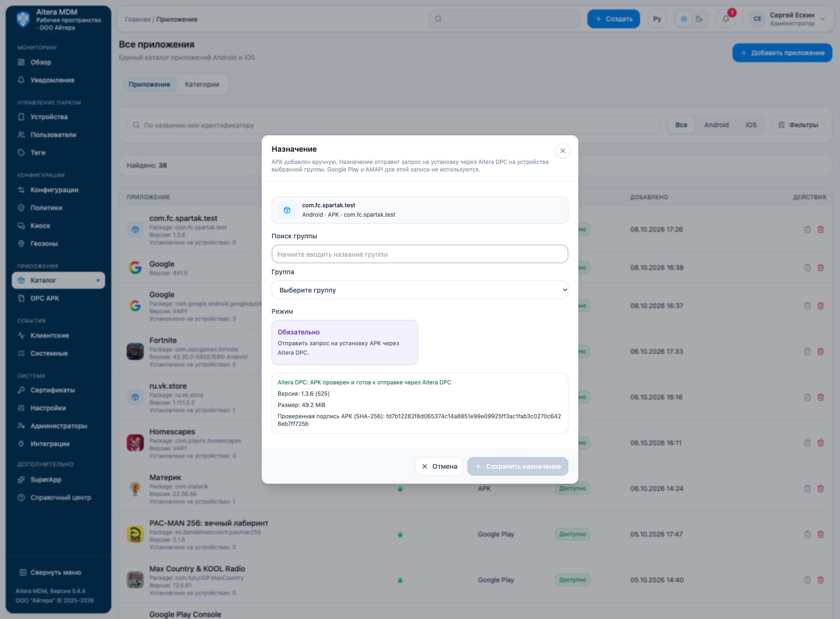Open Политики in the sidebar
Screen dimensions: 840x619
coord(58,208)
